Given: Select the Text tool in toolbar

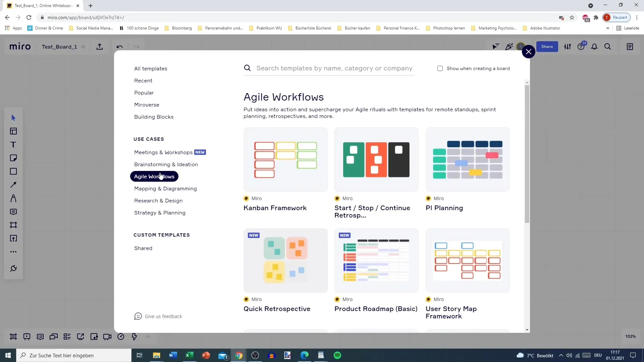Looking at the screenshot, I should (x=13, y=144).
